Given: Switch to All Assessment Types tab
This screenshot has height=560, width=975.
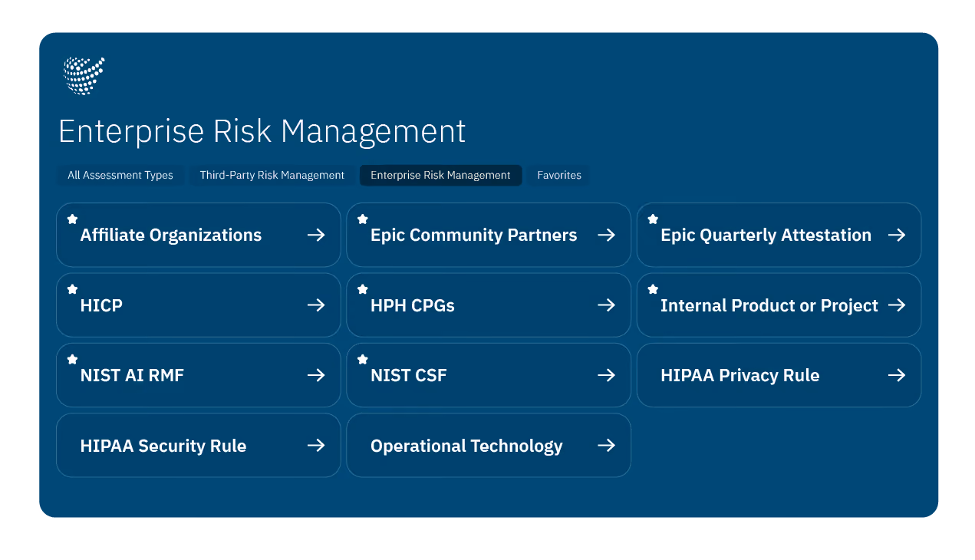Looking at the screenshot, I should [x=120, y=175].
